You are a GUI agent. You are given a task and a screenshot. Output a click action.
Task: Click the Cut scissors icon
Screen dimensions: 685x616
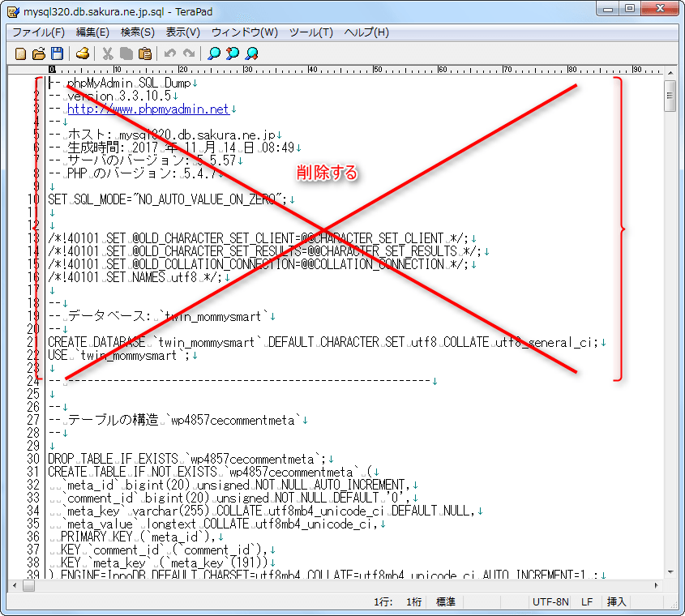tap(107, 53)
